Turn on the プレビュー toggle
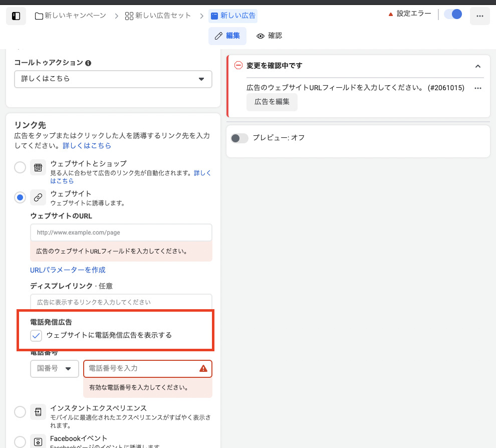The width and height of the screenshot is (496, 448). 239,138
